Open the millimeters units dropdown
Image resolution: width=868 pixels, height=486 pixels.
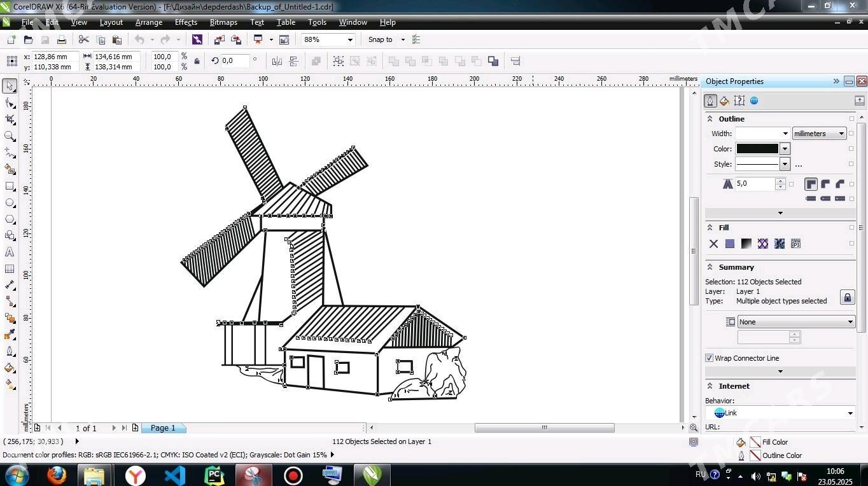click(820, 134)
